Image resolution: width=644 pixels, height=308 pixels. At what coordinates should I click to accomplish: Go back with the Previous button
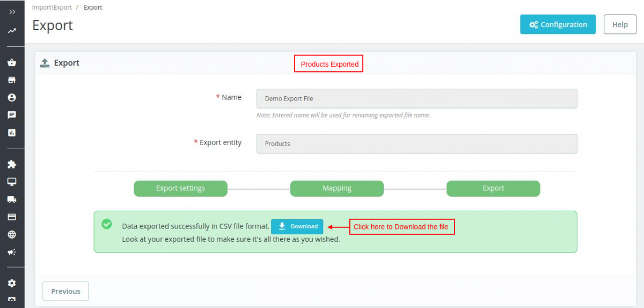tap(65, 291)
